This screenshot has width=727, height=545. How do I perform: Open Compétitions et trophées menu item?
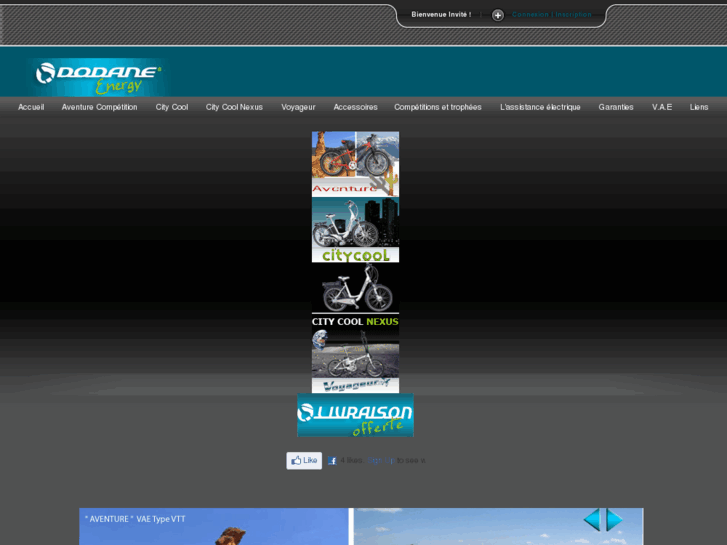pos(438,107)
